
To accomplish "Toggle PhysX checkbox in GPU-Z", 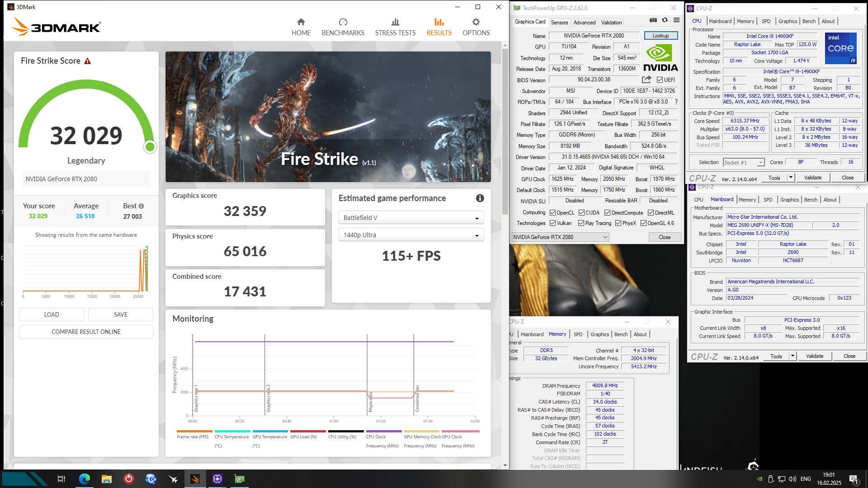I will tap(618, 223).
